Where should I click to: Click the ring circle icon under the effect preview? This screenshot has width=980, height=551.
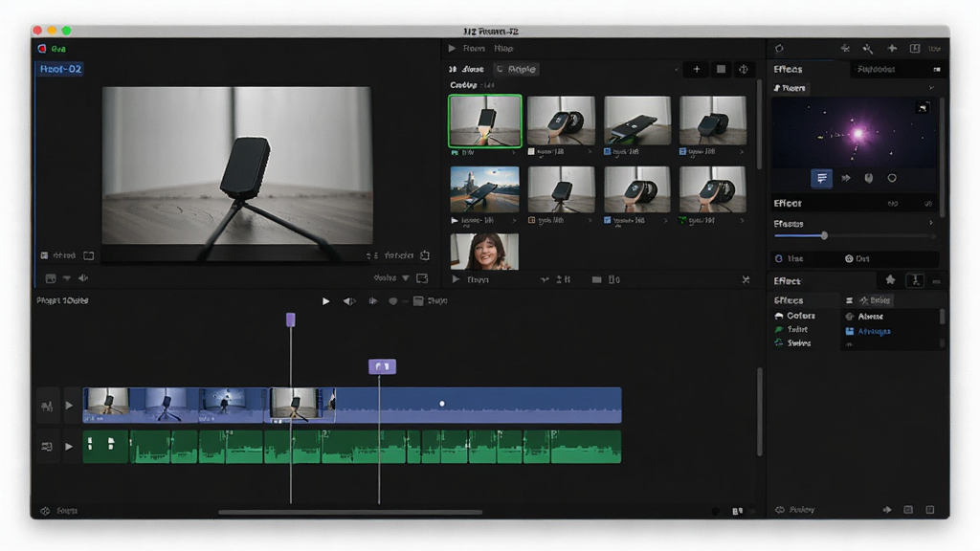(892, 178)
